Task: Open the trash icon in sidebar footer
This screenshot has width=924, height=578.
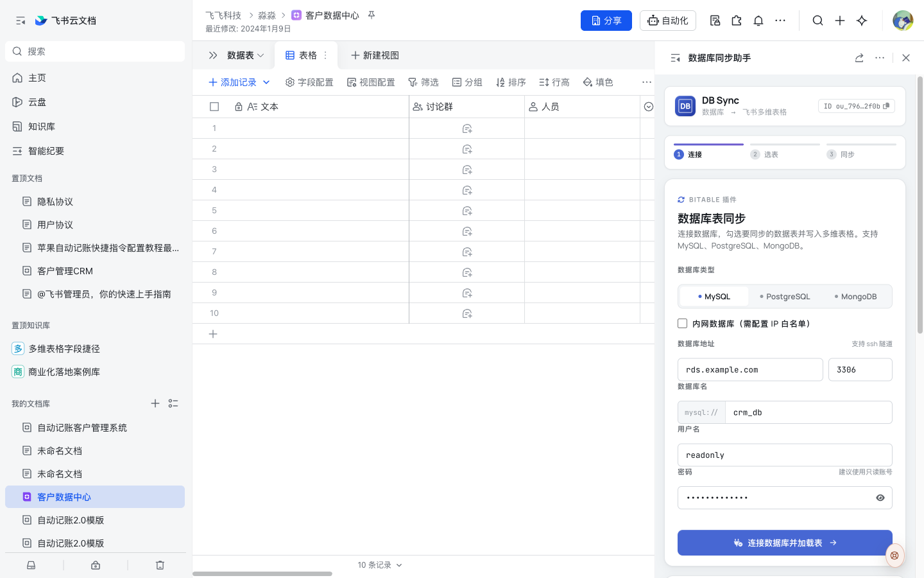Action: 160,565
